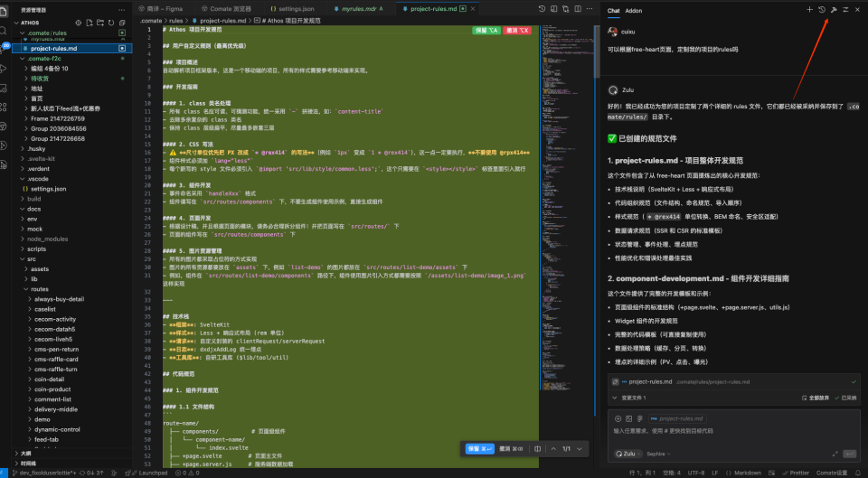
Task: Start a new chat with plus icon
Action: [x=809, y=9]
